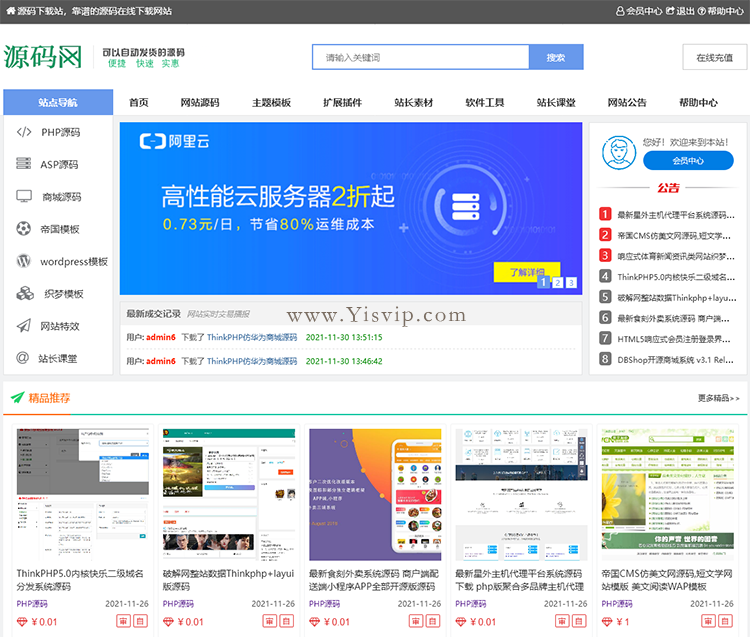Click the 商城源码 monitor icon
This screenshot has height=637, width=750.
coord(24,196)
